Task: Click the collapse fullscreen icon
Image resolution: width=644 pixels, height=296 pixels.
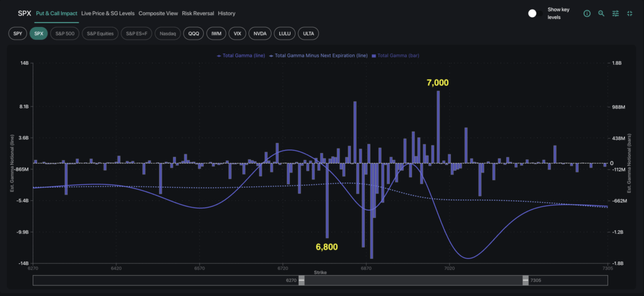Action: tap(630, 13)
